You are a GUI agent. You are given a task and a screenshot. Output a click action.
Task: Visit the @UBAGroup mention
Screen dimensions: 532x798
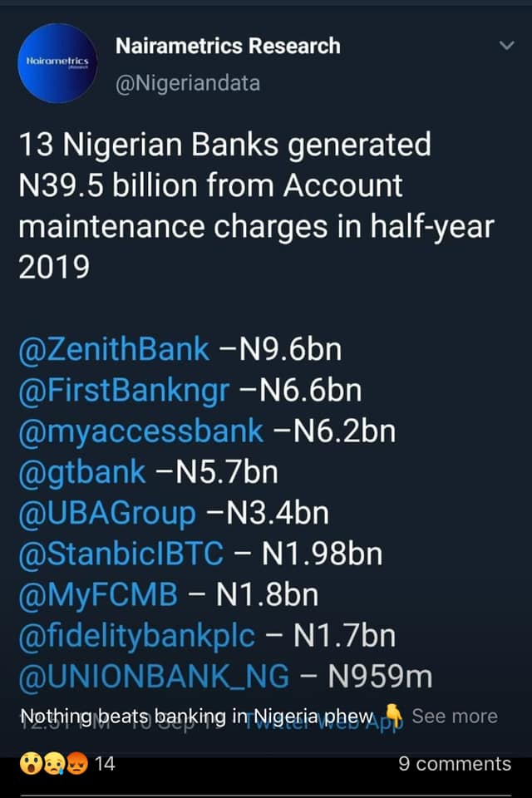coord(107,513)
